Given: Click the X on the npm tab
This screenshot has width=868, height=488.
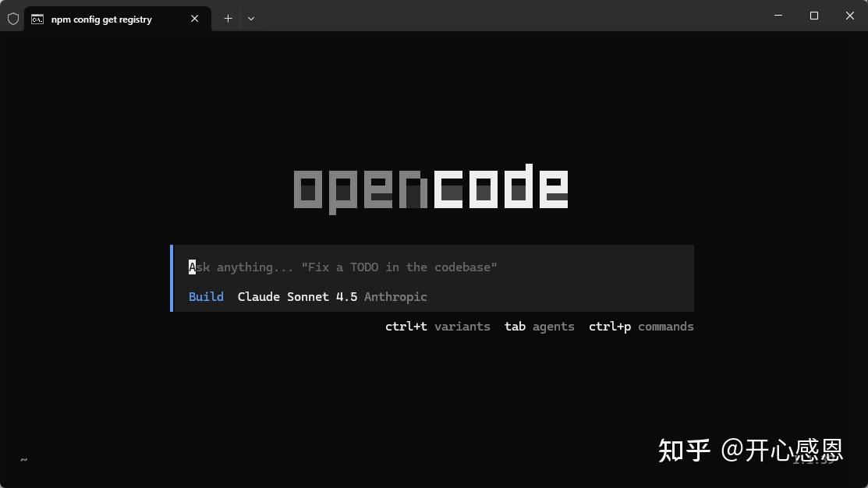Looking at the screenshot, I should 194,19.
